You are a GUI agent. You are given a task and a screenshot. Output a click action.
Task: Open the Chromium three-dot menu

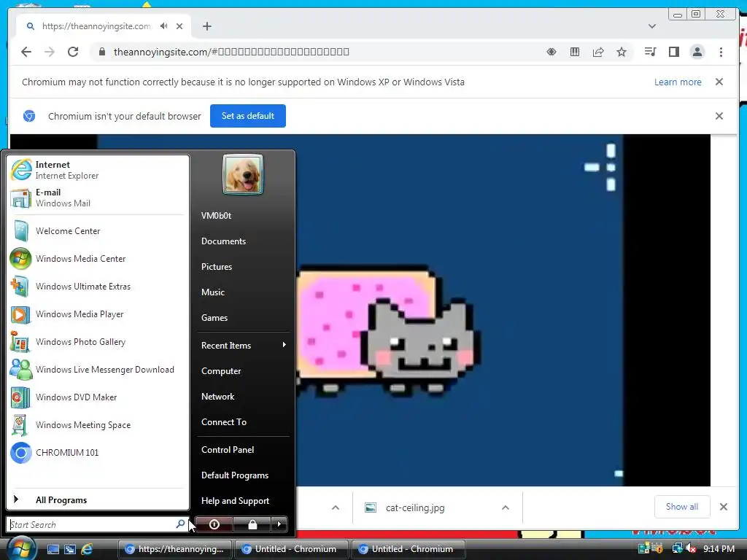[721, 52]
